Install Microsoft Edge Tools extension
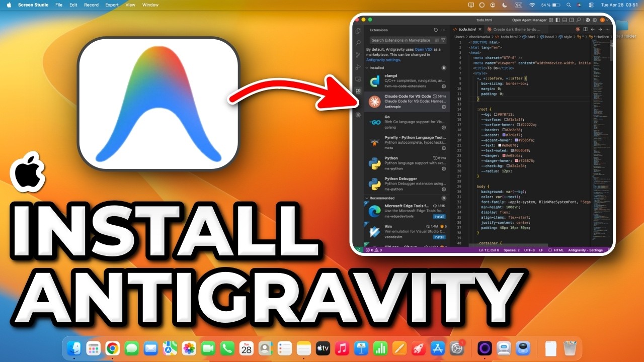This screenshot has height=362, width=644. click(439, 216)
